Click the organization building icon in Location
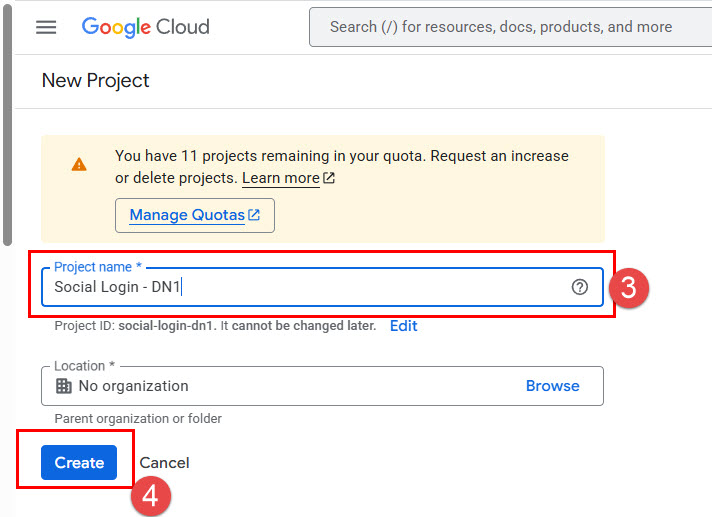 point(64,386)
